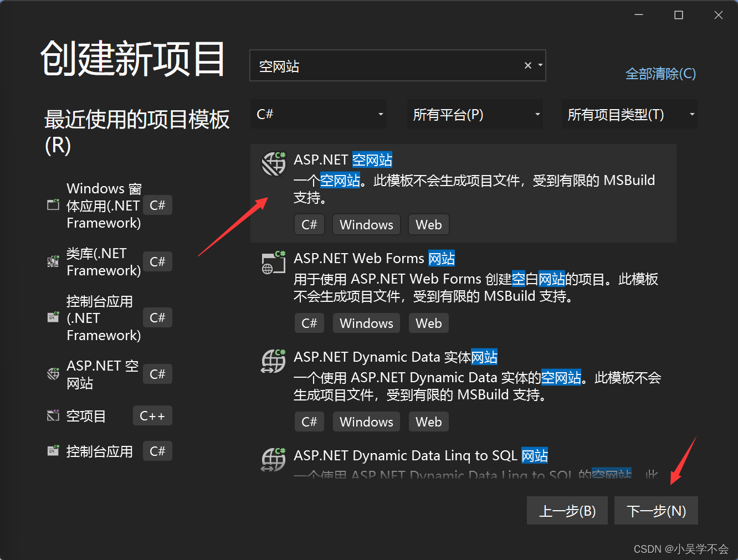The height and width of the screenshot is (560, 738).
Task: Click C# badge beside recent 控制台应用
Action: 157,451
